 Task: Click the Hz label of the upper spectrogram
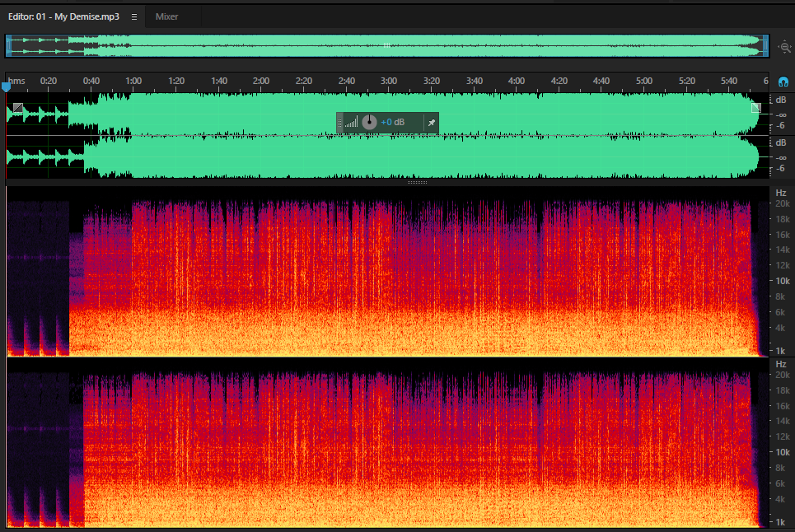tap(781, 193)
